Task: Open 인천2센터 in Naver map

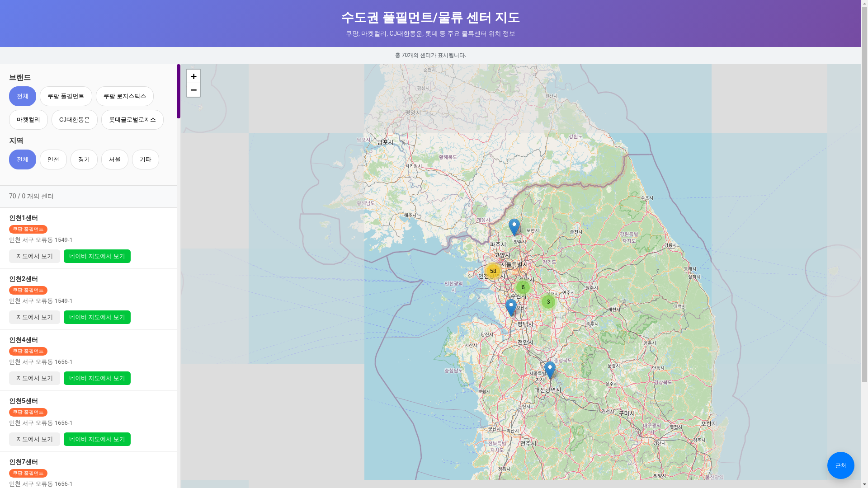Action: (x=97, y=317)
